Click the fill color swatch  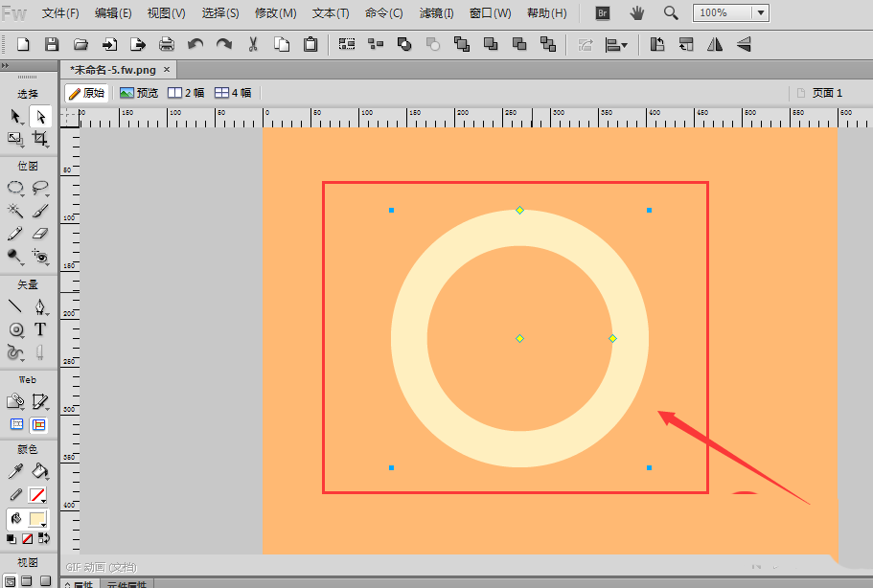pos(37,519)
